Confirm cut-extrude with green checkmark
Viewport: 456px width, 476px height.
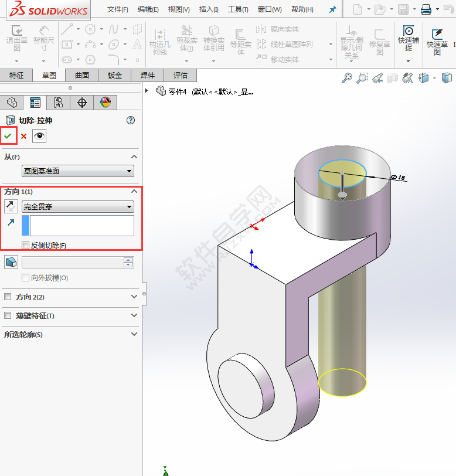click(8, 135)
